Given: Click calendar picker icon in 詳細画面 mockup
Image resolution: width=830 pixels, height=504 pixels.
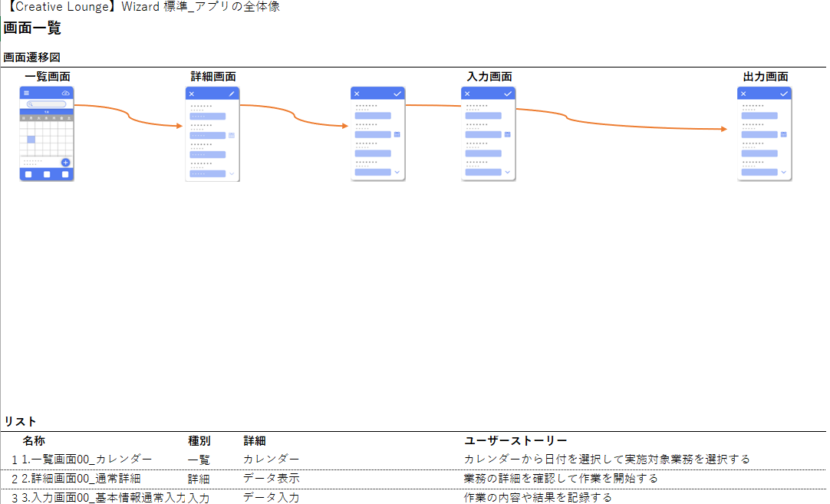Looking at the screenshot, I should (231, 135).
